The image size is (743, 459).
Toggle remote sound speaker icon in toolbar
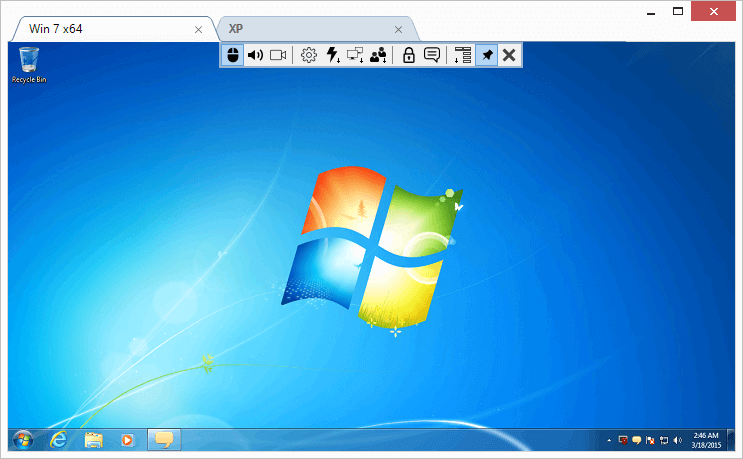[255, 55]
